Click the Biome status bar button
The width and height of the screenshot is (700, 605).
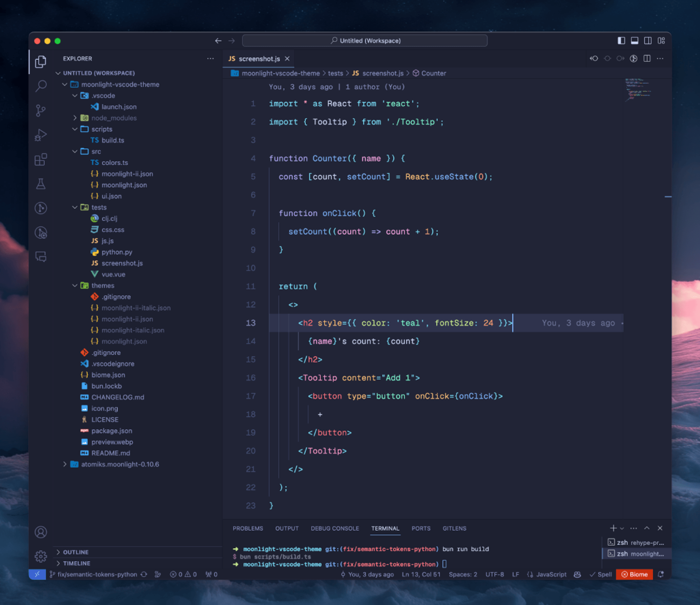tap(634, 574)
